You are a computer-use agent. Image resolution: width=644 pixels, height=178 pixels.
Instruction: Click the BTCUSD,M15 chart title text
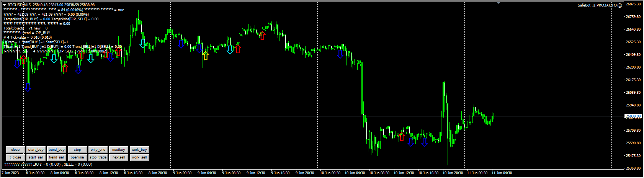(19, 5)
